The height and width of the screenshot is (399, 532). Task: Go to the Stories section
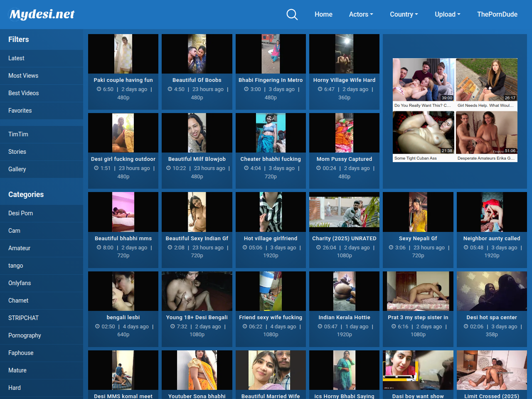tap(17, 152)
